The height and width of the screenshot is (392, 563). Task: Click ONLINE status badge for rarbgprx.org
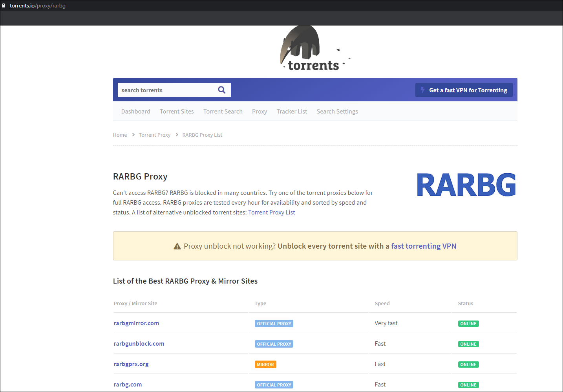(x=468, y=365)
